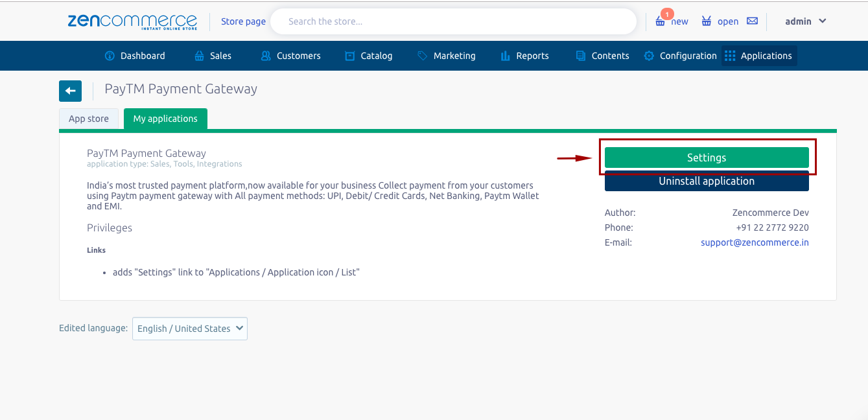
Task: Click the green Settings button
Action: point(707,157)
